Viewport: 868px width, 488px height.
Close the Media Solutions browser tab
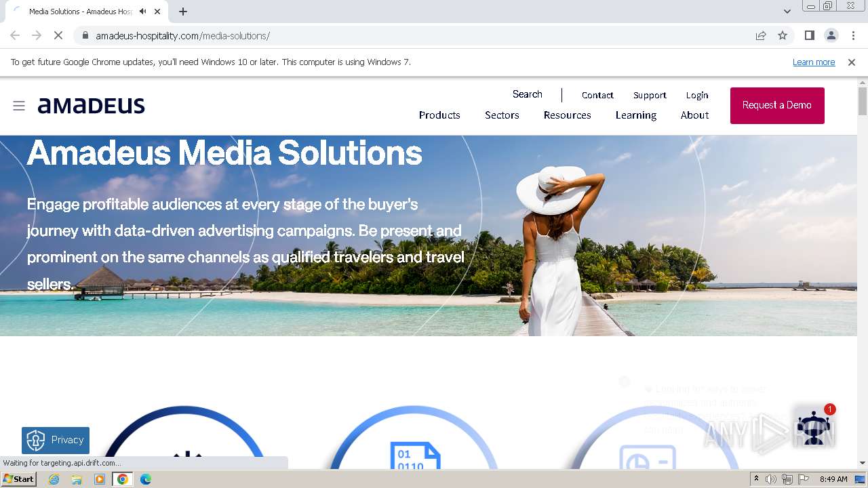click(158, 12)
